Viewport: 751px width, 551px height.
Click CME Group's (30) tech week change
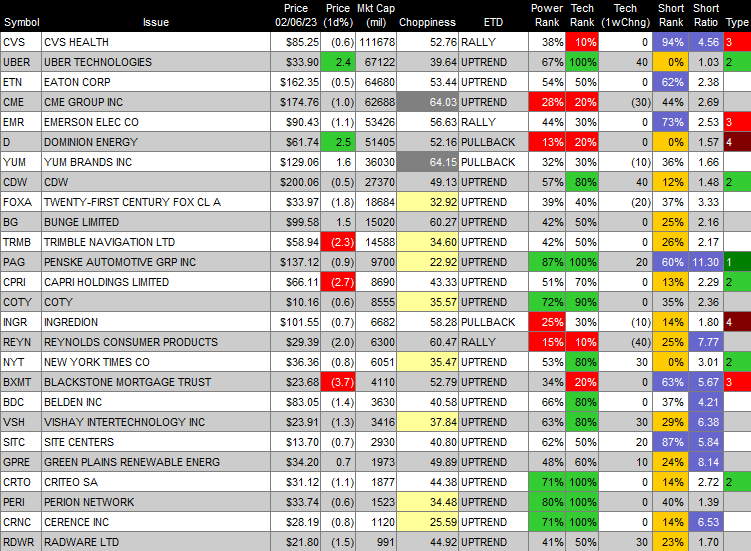(x=626, y=103)
